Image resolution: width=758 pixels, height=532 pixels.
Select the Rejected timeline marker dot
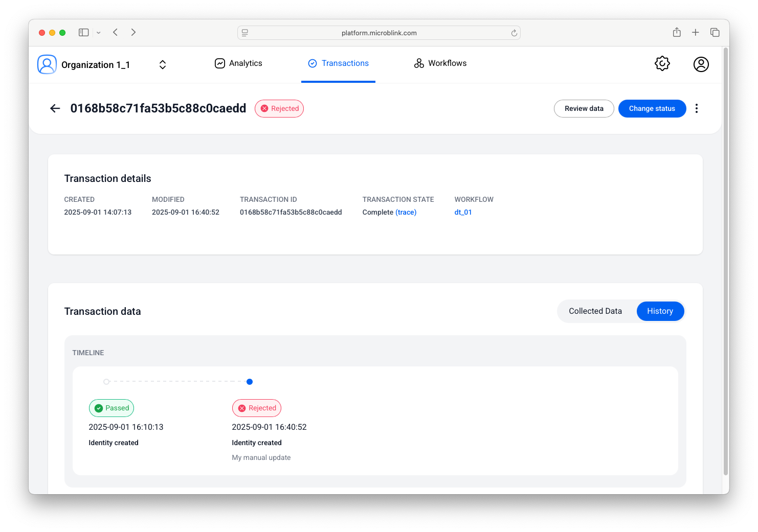pos(250,382)
